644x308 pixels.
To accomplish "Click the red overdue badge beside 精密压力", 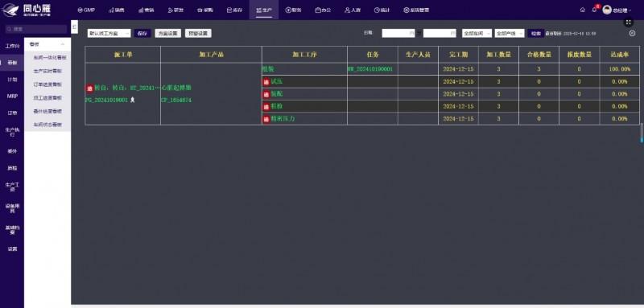I will pos(266,119).
